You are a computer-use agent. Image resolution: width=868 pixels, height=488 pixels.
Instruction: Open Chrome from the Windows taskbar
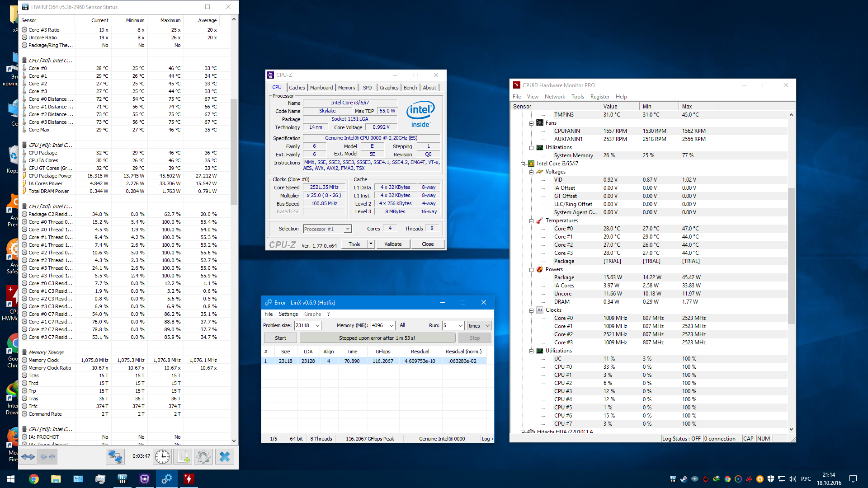(34, 479)
